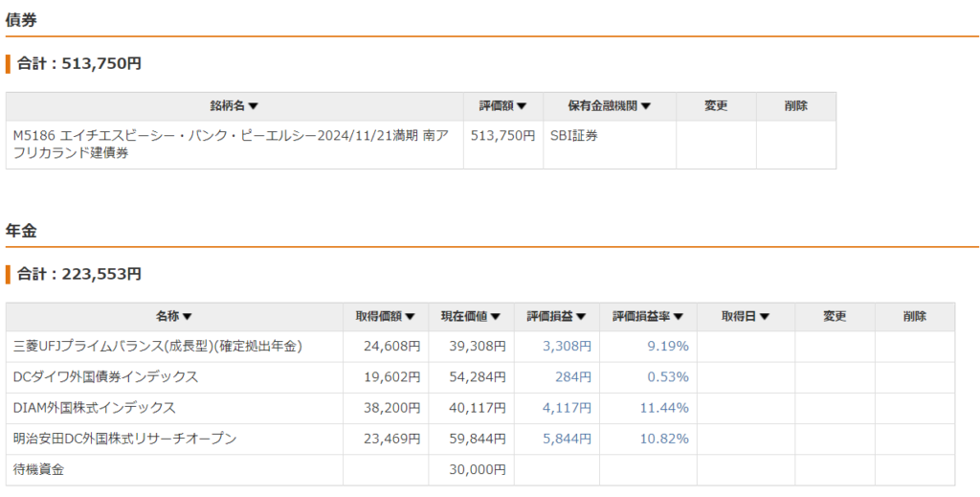Select 三菱UFJプライムバランス(成長型) row name
Viewport: 980px width, 497px height.
point(158,347)
